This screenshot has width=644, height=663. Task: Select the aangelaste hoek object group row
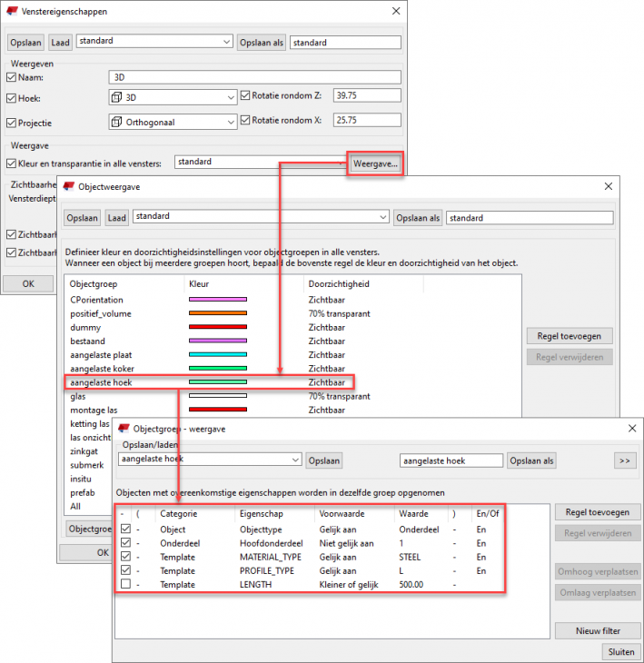[209, 382]
